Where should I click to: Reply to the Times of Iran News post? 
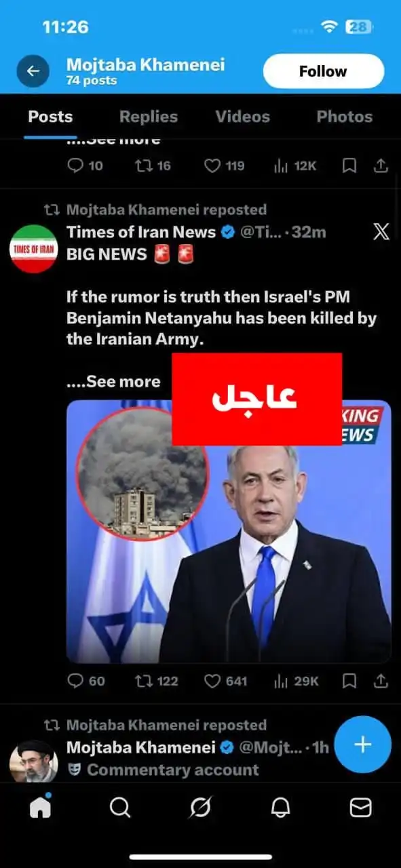(x=86, y=681)
